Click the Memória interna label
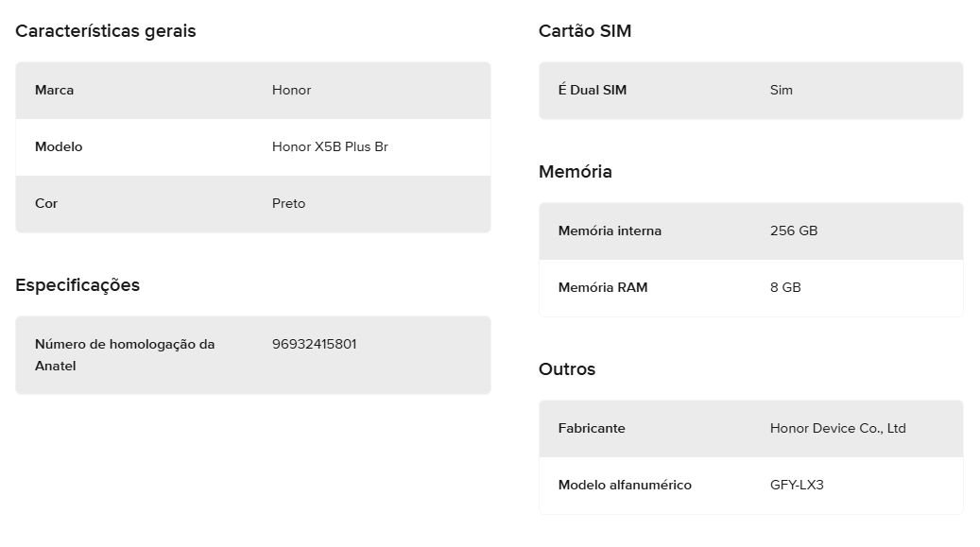This screenshot has height=547, width=980. click(x=610, y=231)
